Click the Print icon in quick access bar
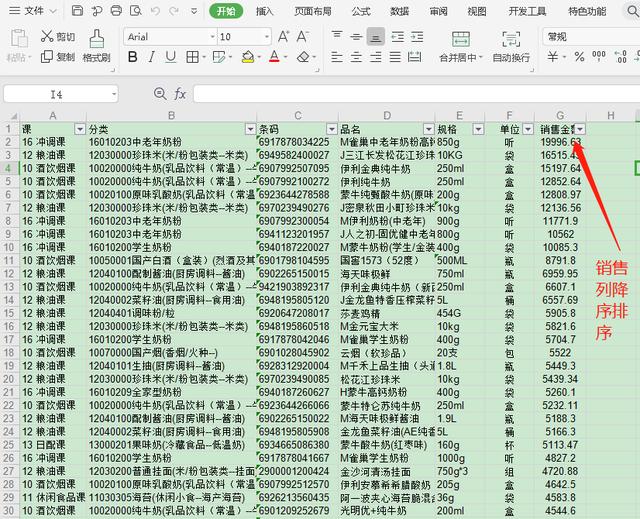Screen dimensions: 640x519 click(x=116, y=11)
